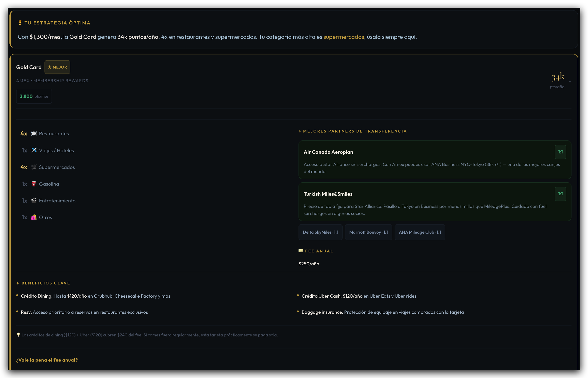588x378 pixels.
Task: Click the Crédito Uber Cash benefit item
Action: pyautogui.click(x=359, y=296)
